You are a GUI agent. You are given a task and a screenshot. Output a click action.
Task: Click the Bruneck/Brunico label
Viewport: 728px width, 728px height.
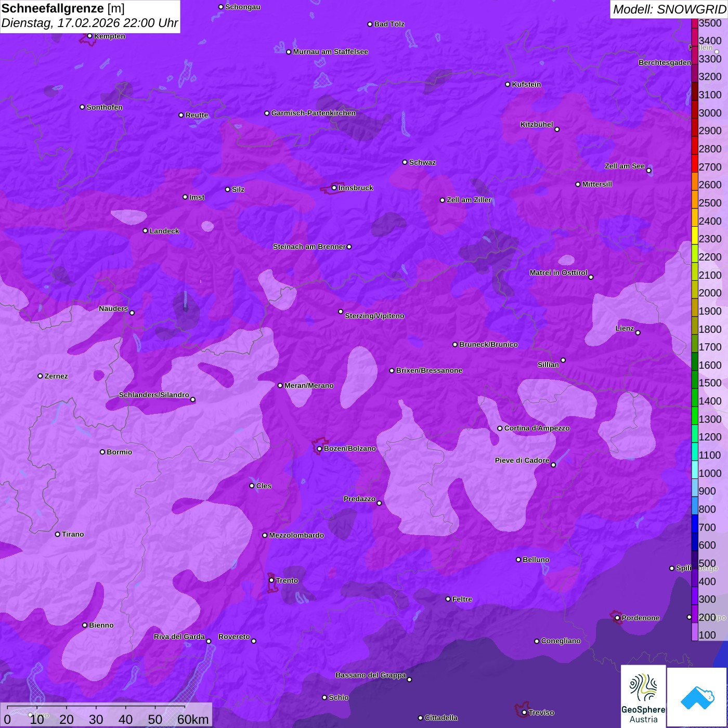(x=488, y=344)
